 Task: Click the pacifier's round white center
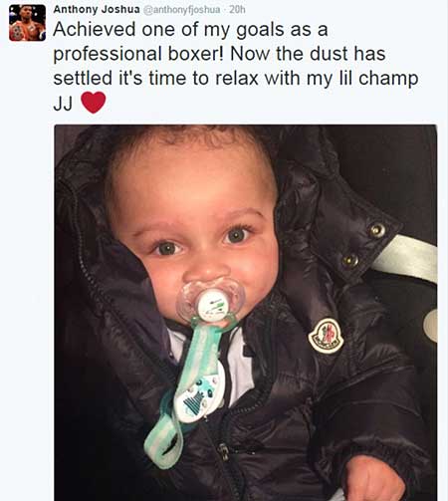pos(212,305)
